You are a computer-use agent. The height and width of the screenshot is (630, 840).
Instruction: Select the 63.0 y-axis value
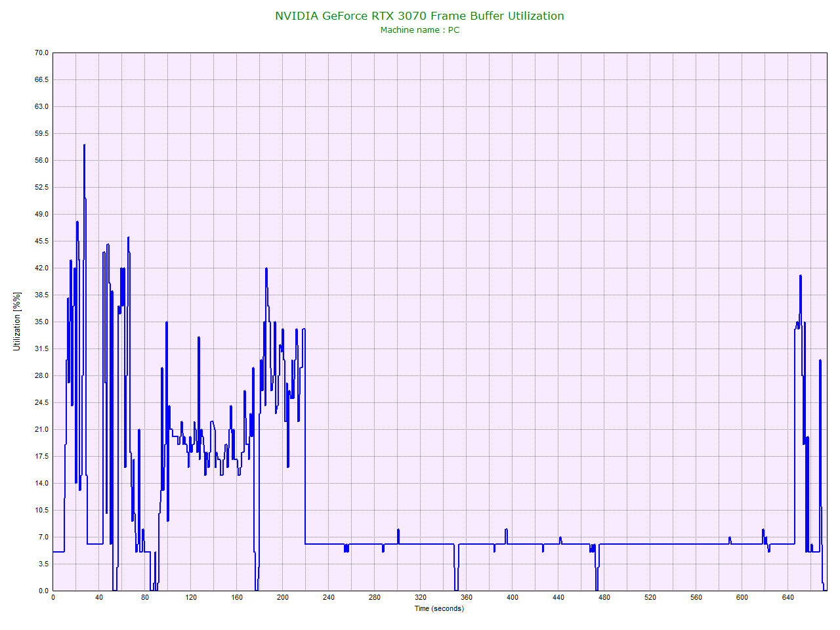click(41, 106)
